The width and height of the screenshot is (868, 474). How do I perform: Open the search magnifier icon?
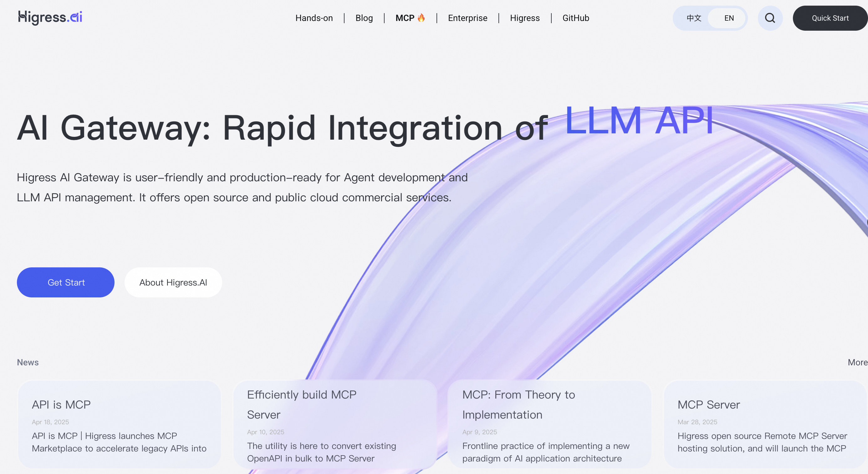point(770,18)
